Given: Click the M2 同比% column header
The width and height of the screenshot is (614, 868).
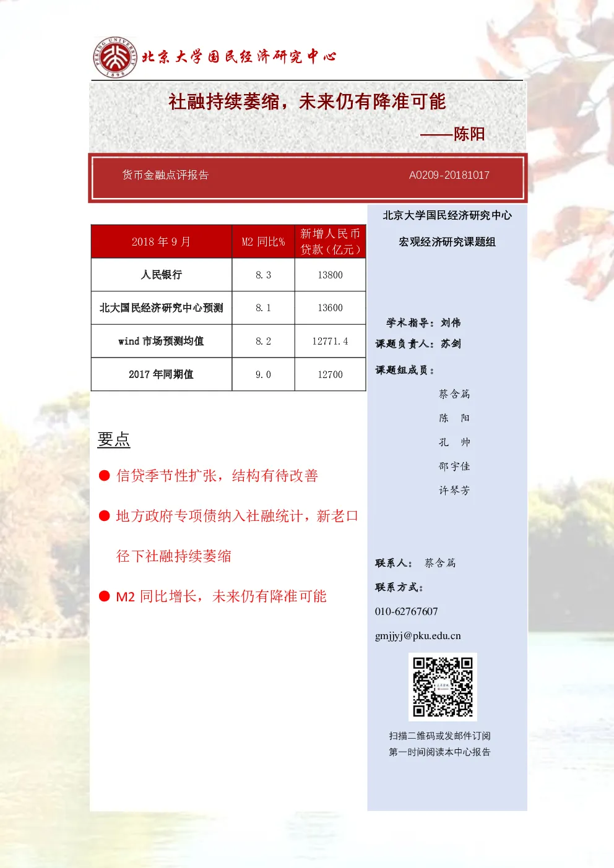Looking at the screenshot, I should [263, 241].
